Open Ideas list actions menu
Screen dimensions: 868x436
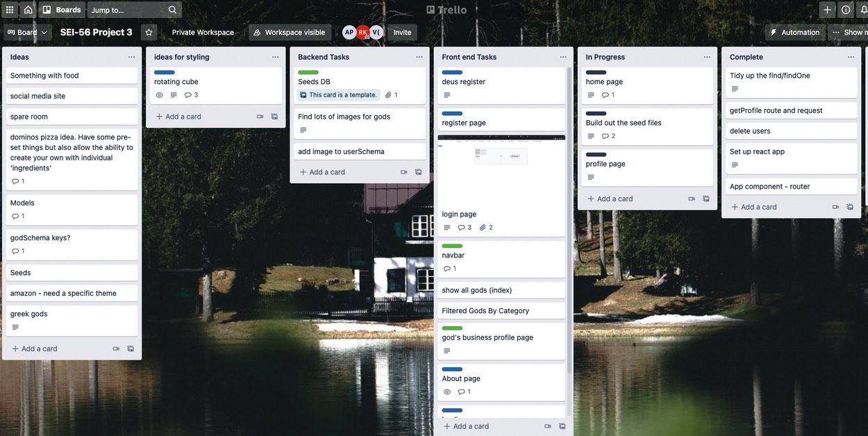pos(131,57)
